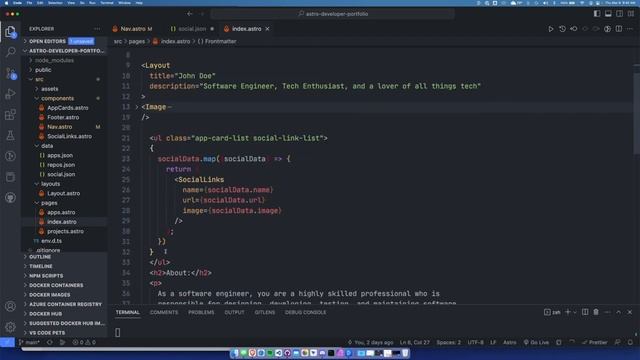Customize layout icon in title bar

point(631,14)
